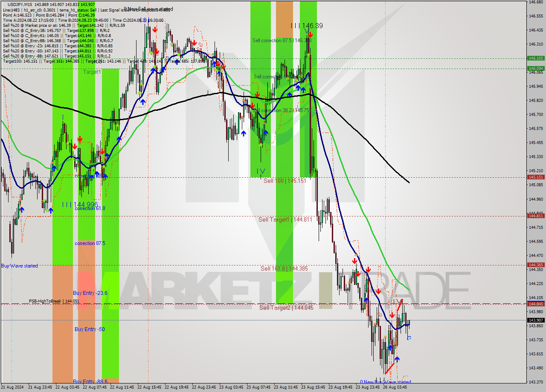546x392 pixels.
Task: Click the 'Sell %20 @ Entry -88' info line
Action: [x=56, y=56]
